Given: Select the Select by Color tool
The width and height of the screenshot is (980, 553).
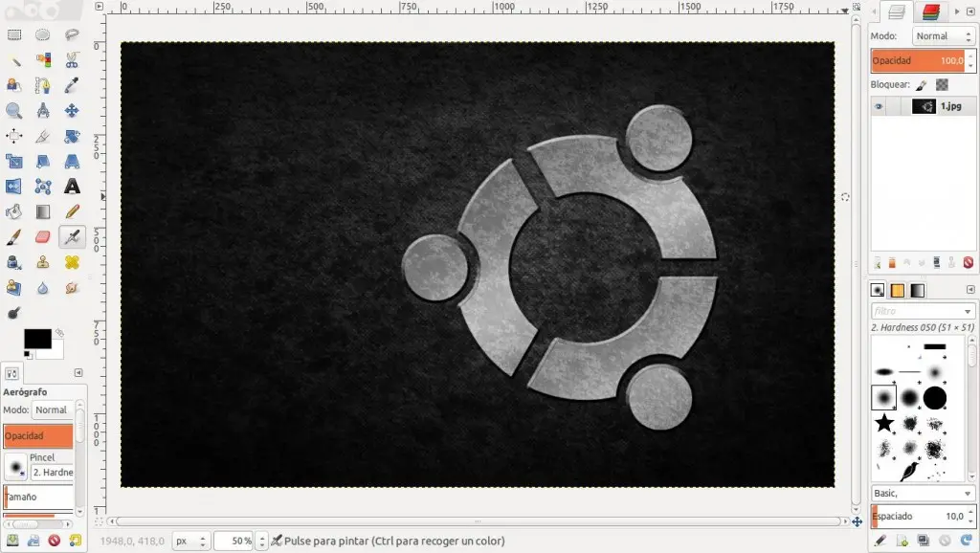Looking at the screenshot, I should coord(42,60).
